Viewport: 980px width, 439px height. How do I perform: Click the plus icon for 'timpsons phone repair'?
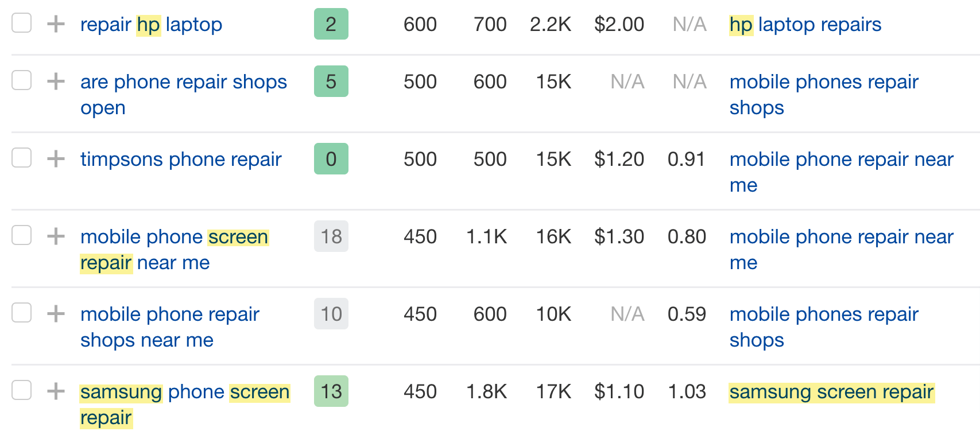pyautogui.click(x=56, y=159)
